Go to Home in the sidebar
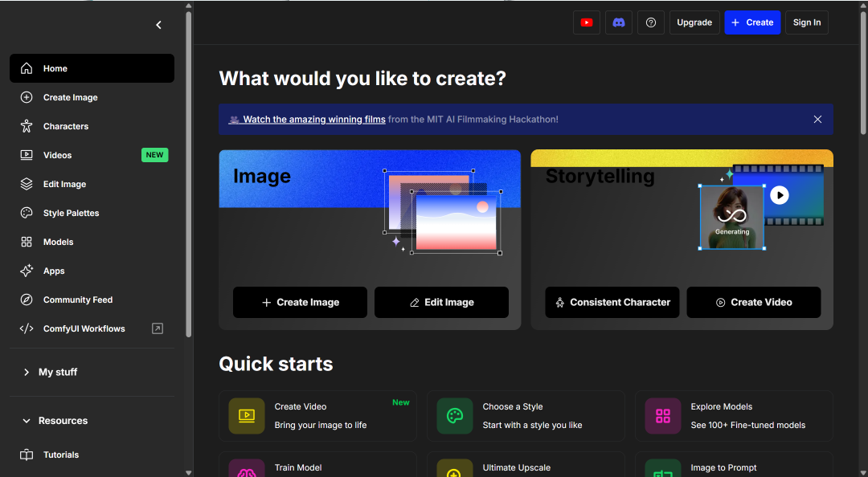 coord(92,68)
